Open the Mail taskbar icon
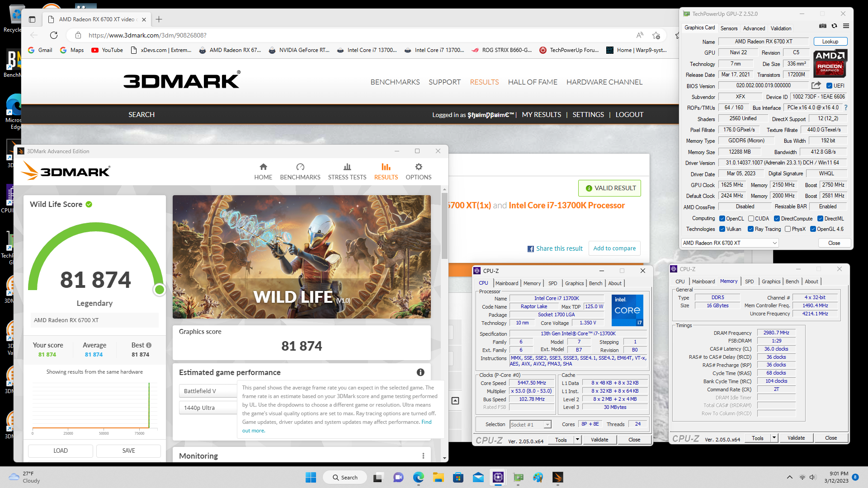868x488 pixels. [x=478, y=477]
